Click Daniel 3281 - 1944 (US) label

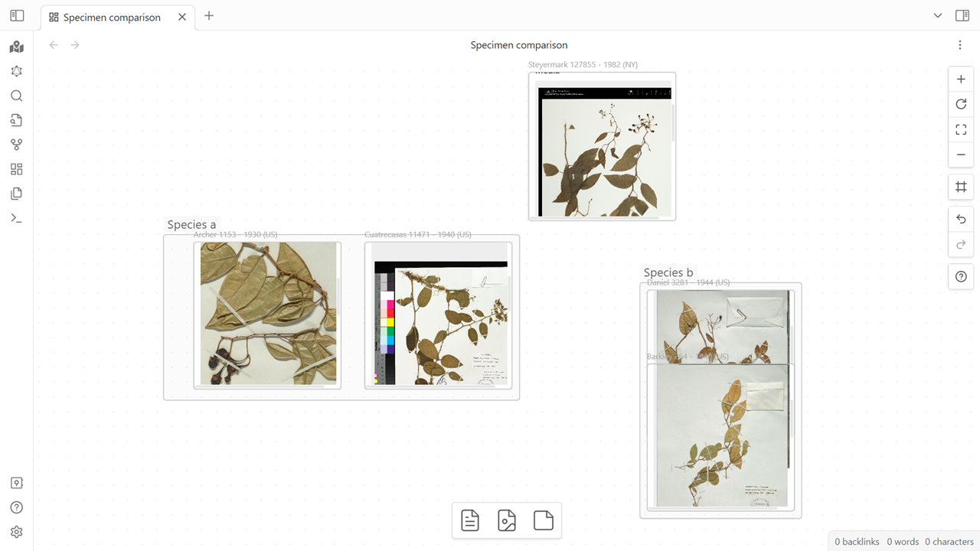tap(688, 282)
